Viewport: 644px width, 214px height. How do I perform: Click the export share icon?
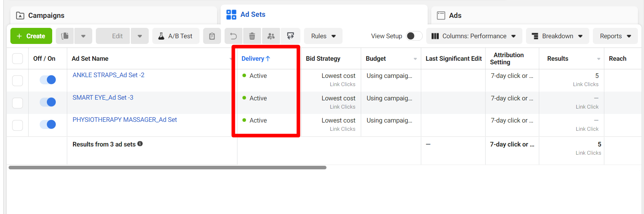point(290,36)
